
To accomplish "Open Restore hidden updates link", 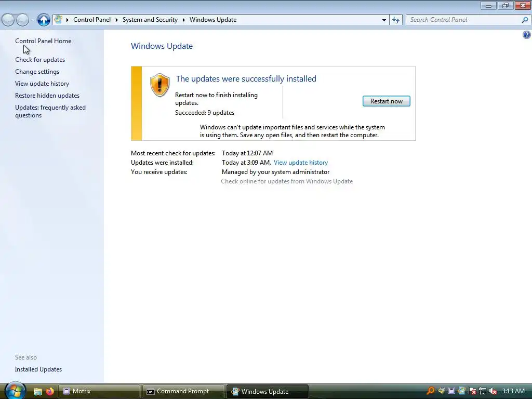I will (x=47, y=96).
